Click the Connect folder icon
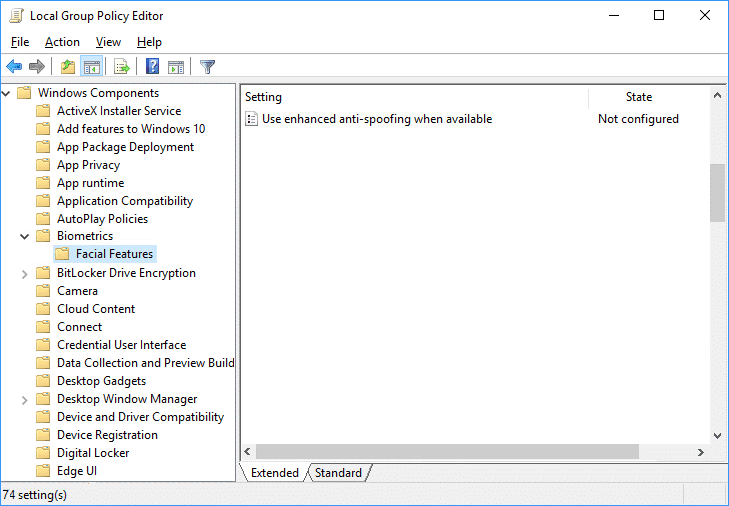The image size is (729, 506). coord(43,326)
